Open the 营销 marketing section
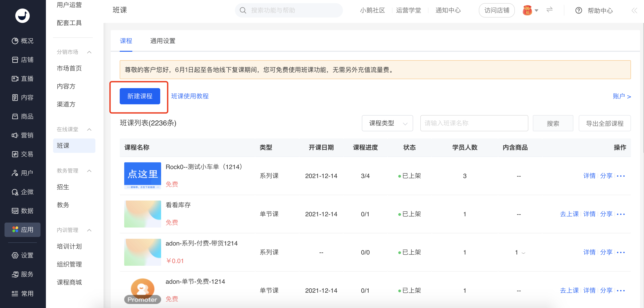644x308 pixels. [x=23, y=135]
